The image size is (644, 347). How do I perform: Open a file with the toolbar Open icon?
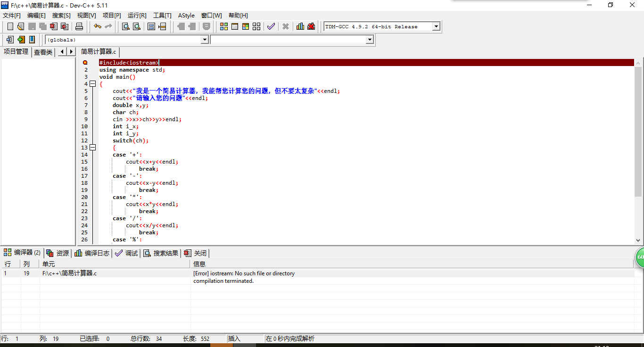click(x=21, y=26)
